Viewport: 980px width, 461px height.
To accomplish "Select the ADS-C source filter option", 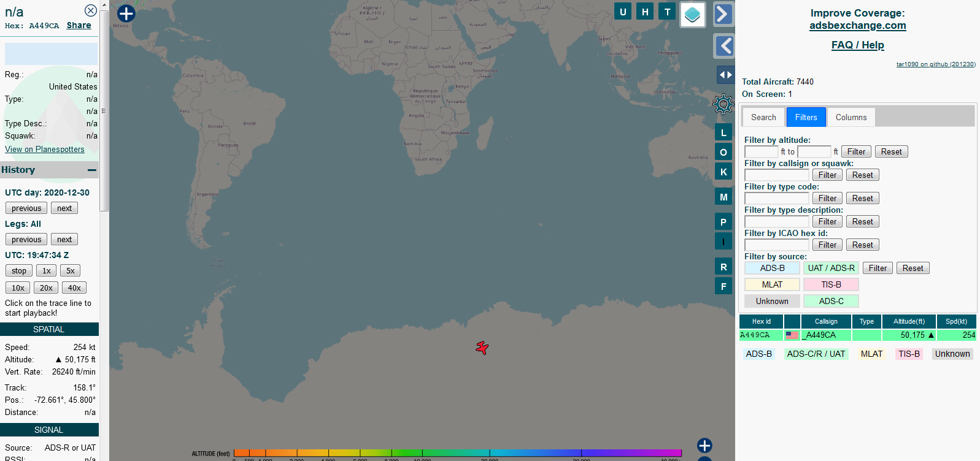I will pos(831,301).
